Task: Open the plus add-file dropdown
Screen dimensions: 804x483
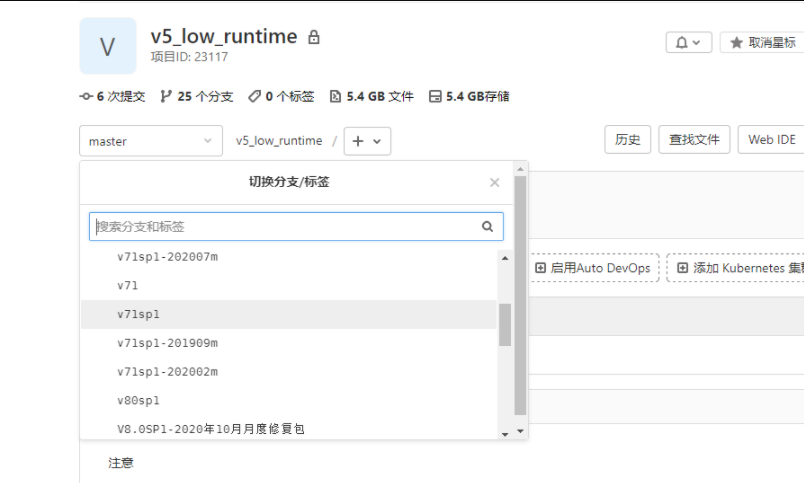Action: [367, 141]
